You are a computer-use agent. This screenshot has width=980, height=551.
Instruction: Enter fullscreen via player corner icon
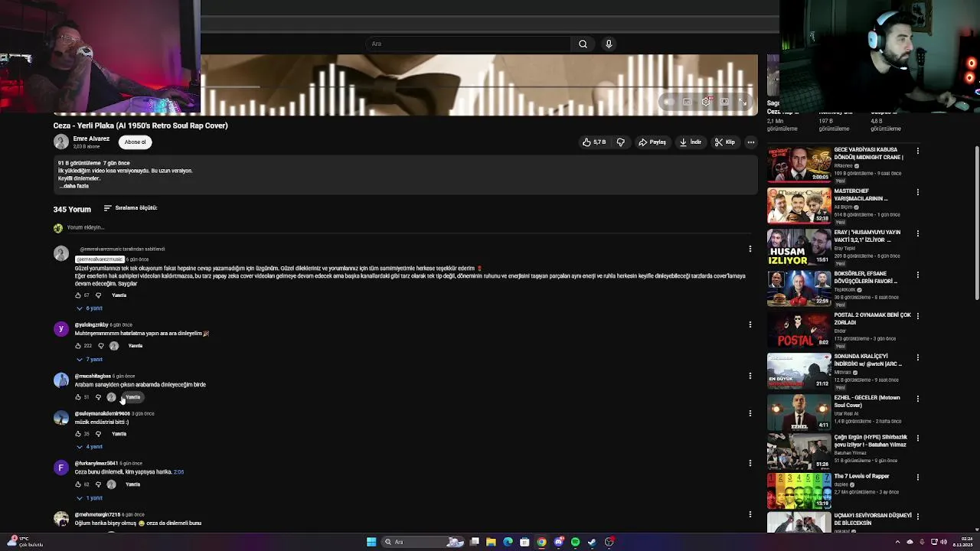[743, 102]
